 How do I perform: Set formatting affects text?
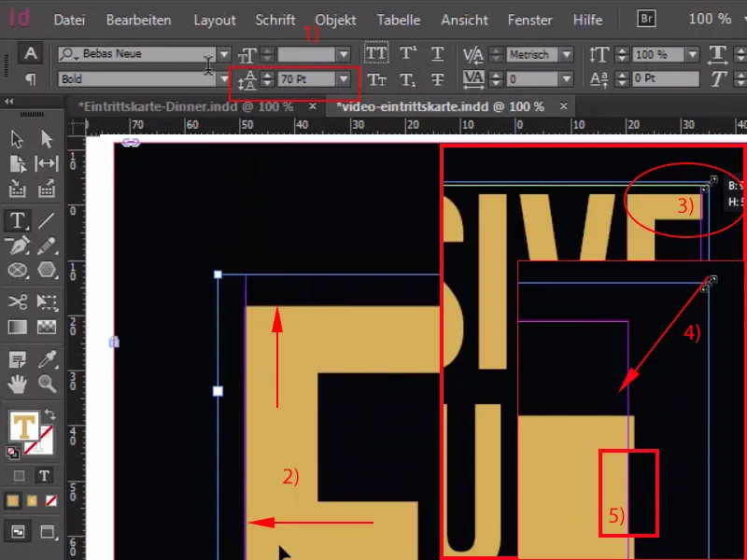(44, 475)
